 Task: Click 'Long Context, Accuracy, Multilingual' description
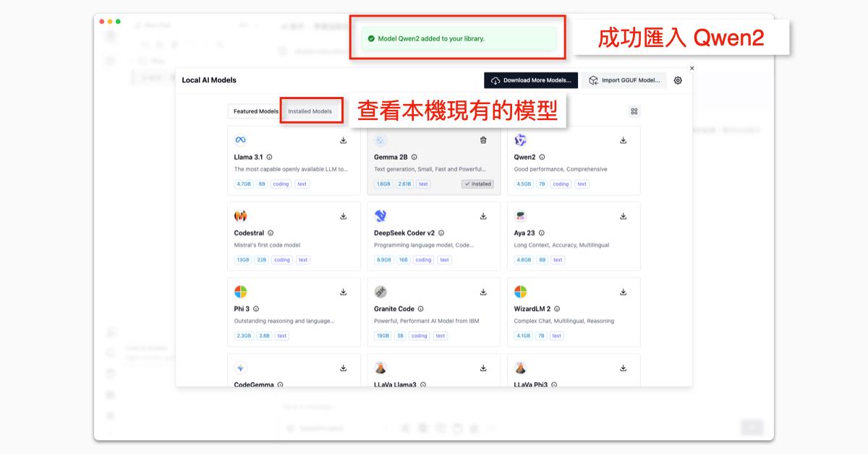tap(560, 245)
